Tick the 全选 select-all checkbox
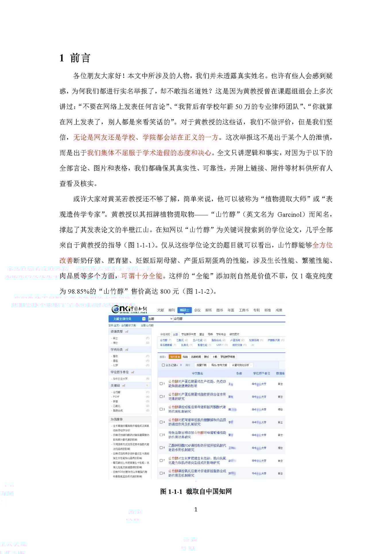 (x=163, y=365)
